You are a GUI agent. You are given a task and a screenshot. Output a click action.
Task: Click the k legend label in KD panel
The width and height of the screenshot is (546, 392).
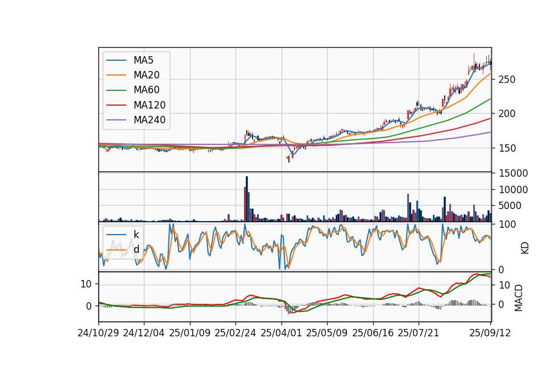click(136, 235)
